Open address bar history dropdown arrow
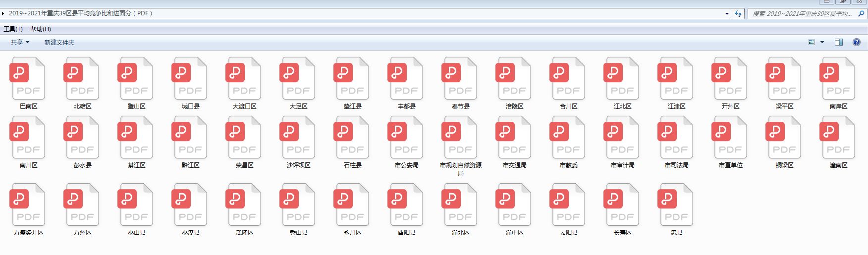The image size is (868, 255). coord(727,14)
